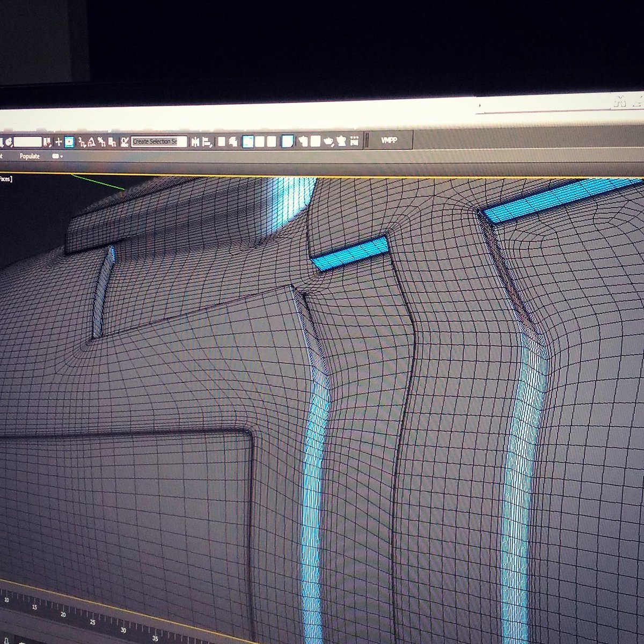Click frame 25 on the timeline ruler
Screen dimensions: 644x644
(x=92, y=622)
